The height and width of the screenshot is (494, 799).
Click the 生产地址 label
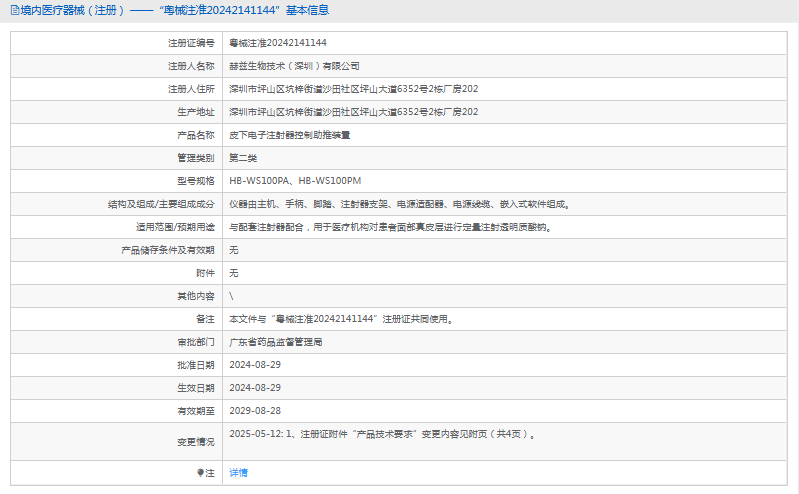(x=196, y=112)
